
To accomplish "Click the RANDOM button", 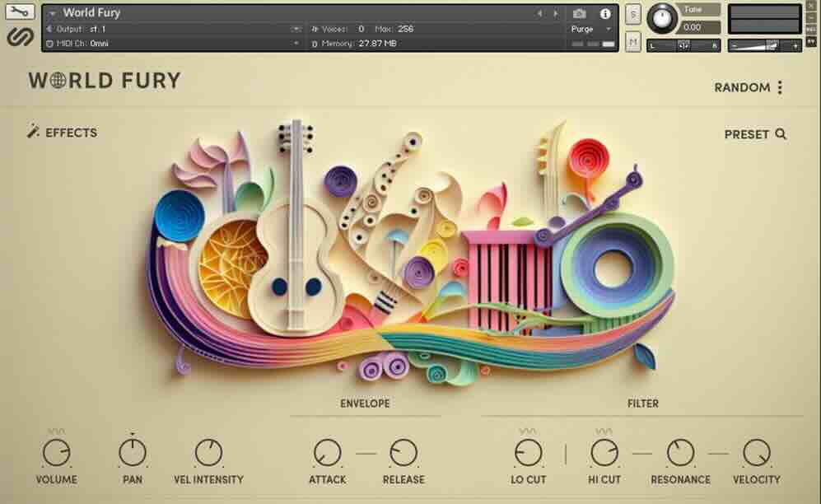I will 742,87.
